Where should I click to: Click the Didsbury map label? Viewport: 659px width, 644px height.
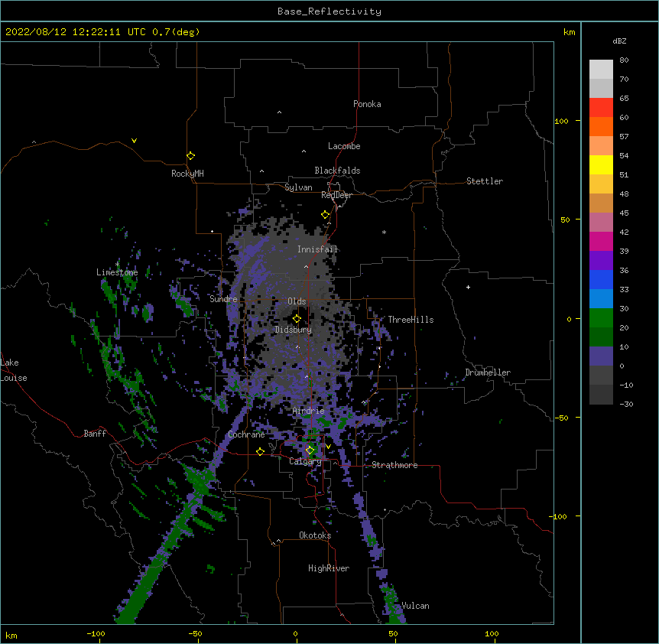(294, 330)
